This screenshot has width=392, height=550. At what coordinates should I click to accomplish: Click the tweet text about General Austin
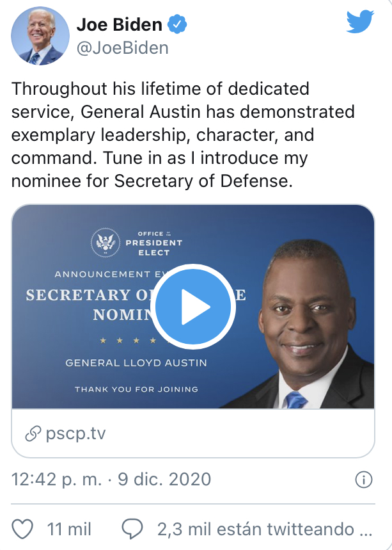[x=183, y=134]
